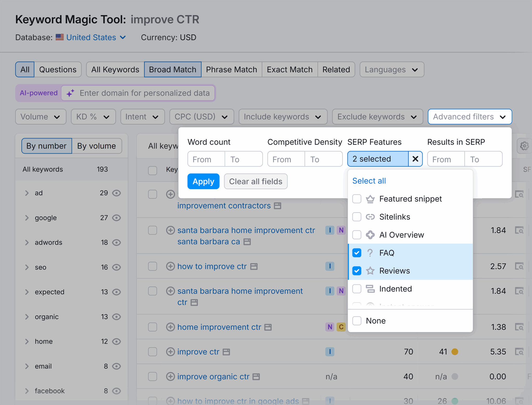Click Clear all fields button
Viewport: 532px width, 405px height.
point(256,181)
